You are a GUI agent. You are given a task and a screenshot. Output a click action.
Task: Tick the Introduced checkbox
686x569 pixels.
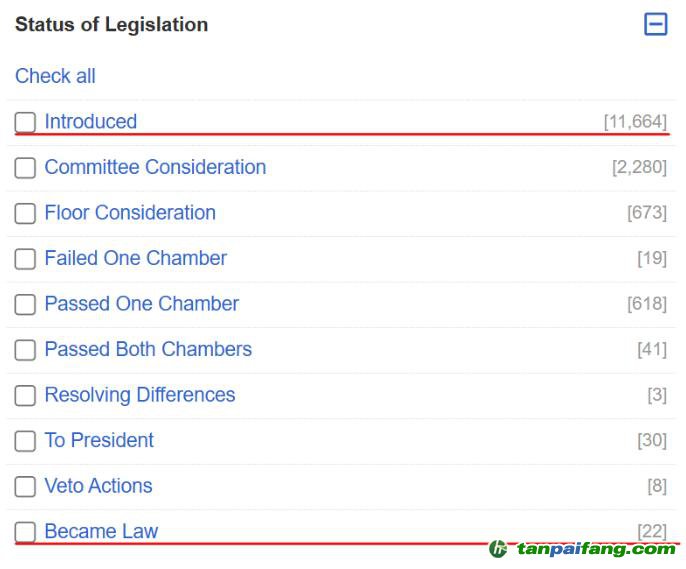click(x=25, y=122)
